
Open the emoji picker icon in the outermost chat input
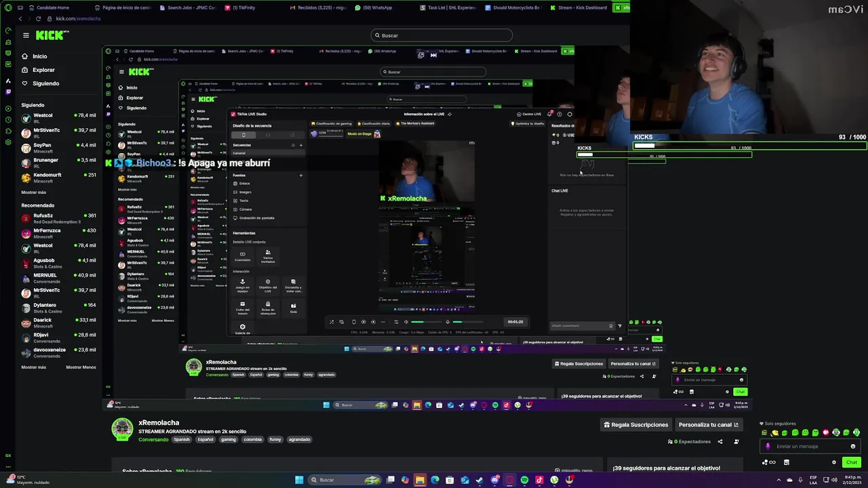[853, 446]
